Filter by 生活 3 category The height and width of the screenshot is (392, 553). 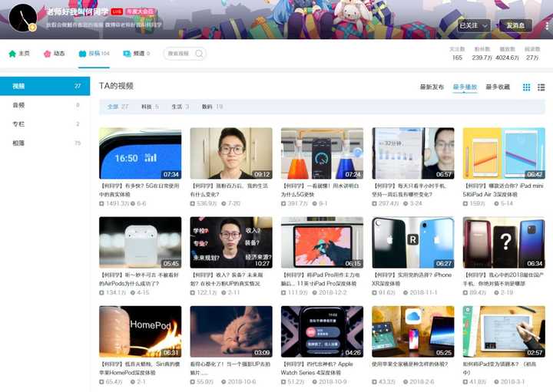coord(180,107)
